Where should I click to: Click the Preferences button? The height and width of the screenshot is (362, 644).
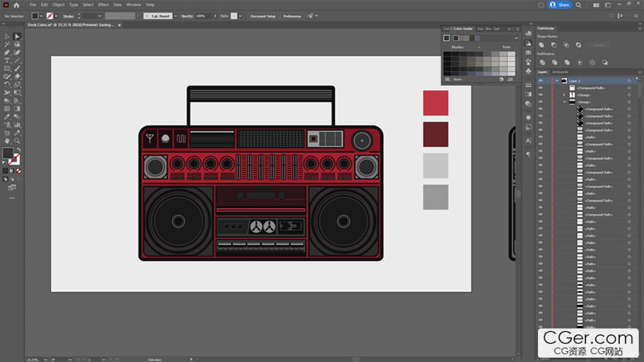(x=292, y=15)
